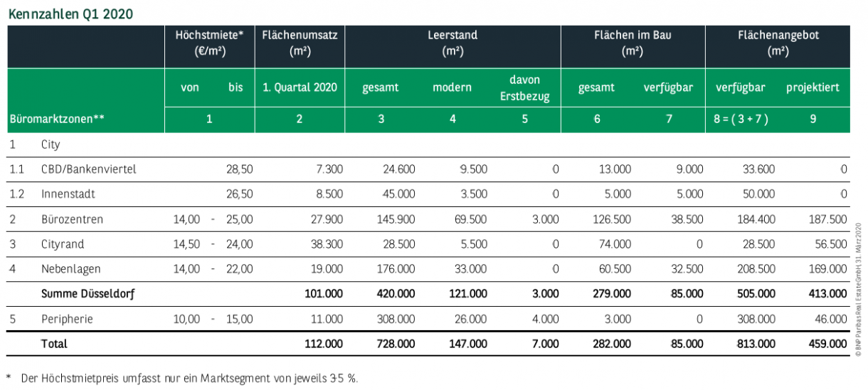
Task: Click the Flächen im Bau header
Action: click(633, 43)
